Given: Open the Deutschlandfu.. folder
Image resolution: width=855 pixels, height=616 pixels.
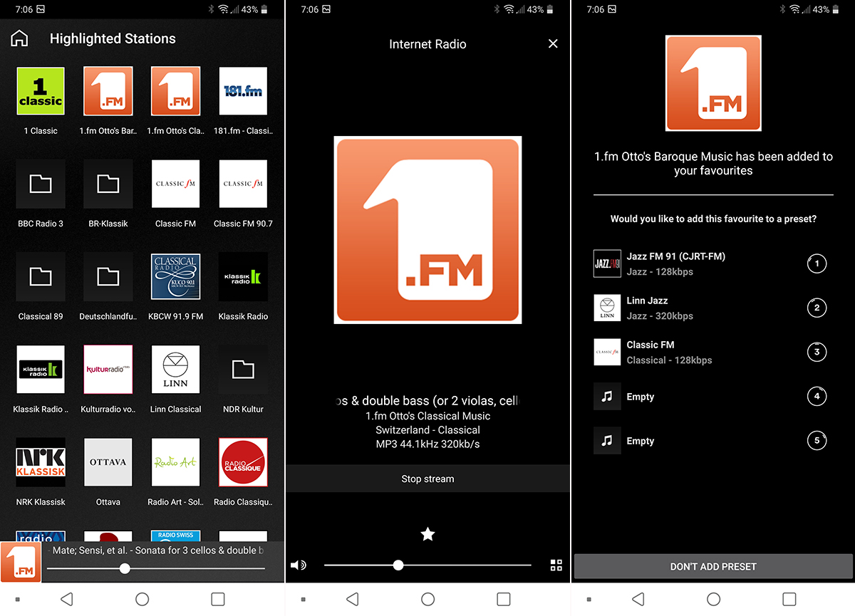Looking at the screenshot, I should click(108, 276).
